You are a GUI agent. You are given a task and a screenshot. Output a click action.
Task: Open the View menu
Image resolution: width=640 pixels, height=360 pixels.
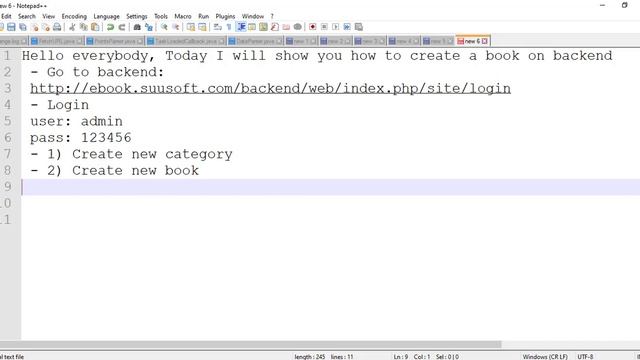point(49,16)
